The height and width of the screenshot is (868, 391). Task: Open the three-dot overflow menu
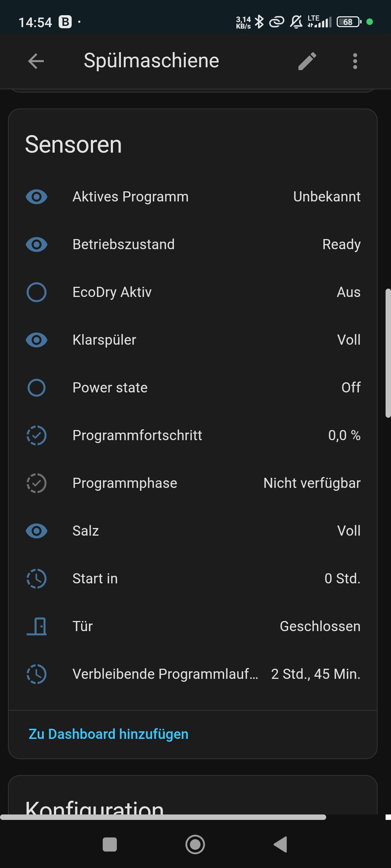point(355,61)
